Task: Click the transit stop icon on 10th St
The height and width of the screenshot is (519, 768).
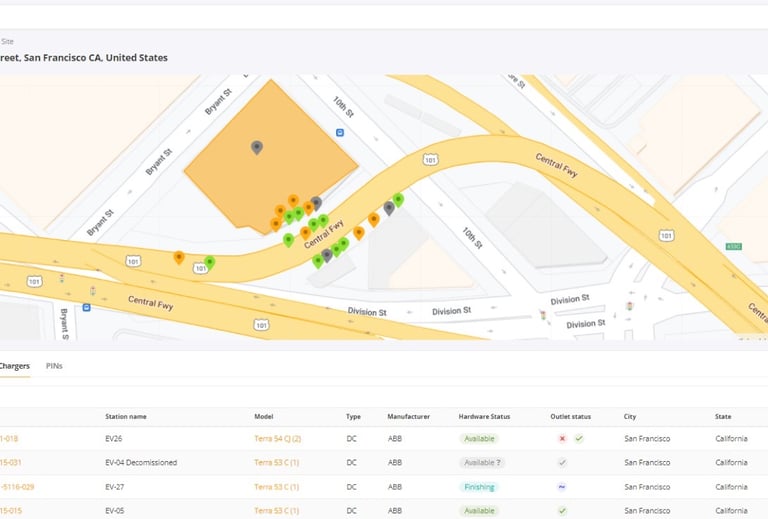Action: pyautogui.click(x=340, y=133)
